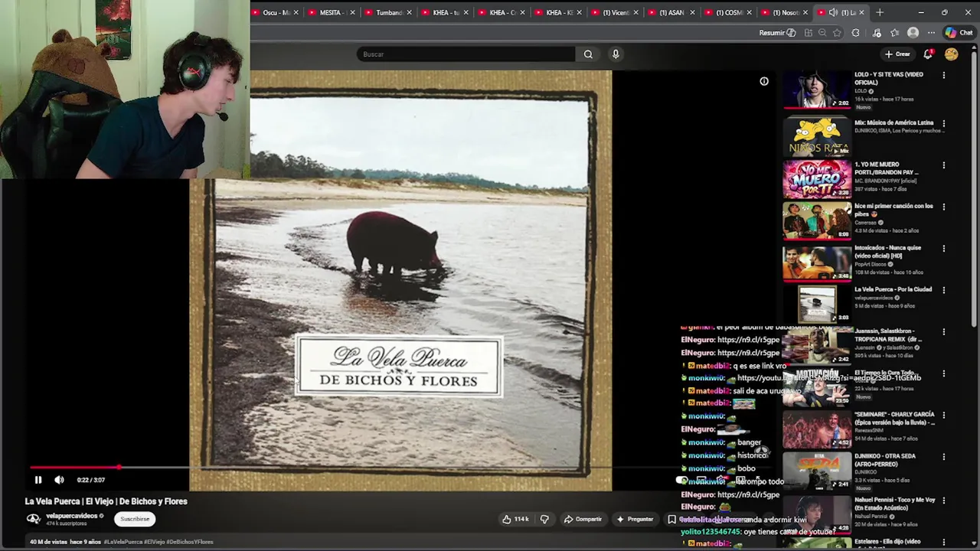The width and height of the screenshot is (980, 551).
Task: Open the browser media control music icon
Action: (877, 33)
